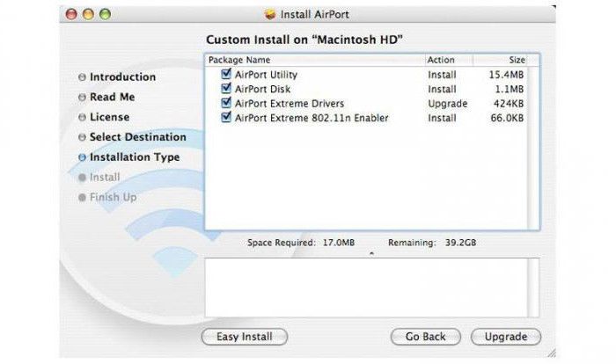Select the Size column header
The height and width of the screenshot is (364, 616).
(501, 60)
